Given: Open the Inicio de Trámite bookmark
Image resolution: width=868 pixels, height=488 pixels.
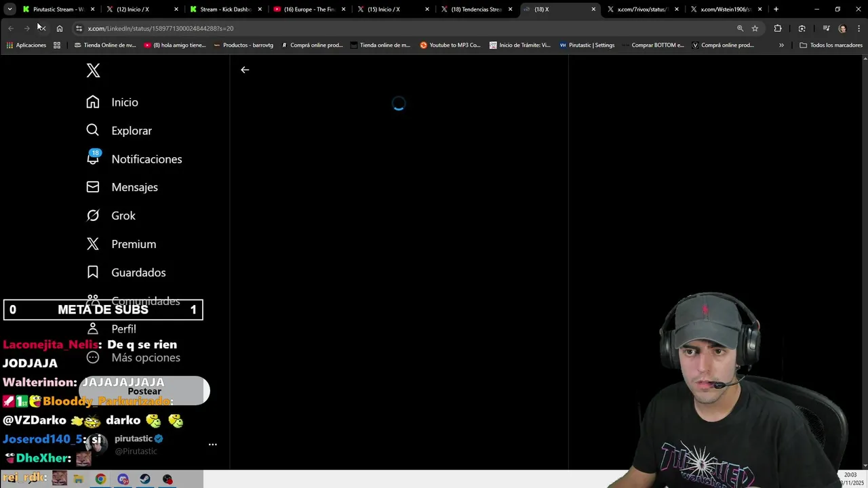Looking at the screenshot, I should click(x=520, y=45).
